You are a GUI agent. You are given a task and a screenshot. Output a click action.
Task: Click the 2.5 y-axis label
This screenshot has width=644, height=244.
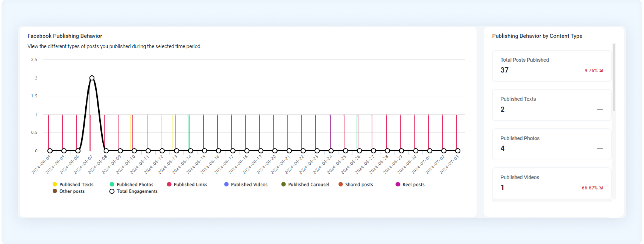click(34, 59)
